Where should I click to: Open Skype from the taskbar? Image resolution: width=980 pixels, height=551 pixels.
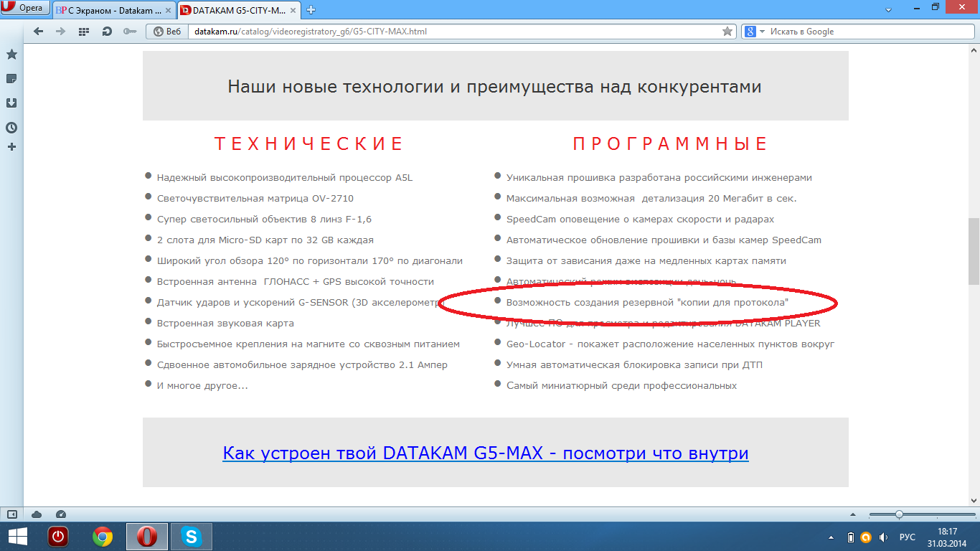(x=192, y=536)
